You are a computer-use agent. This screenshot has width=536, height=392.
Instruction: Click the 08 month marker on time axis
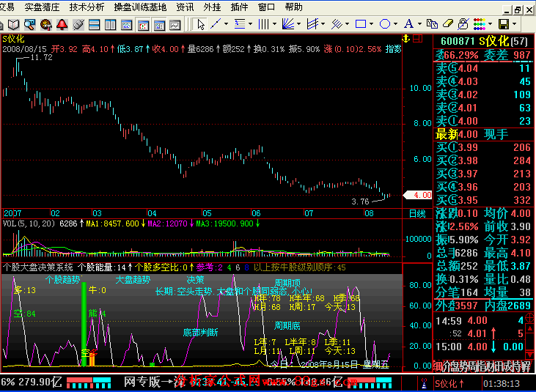pos(369,213)
